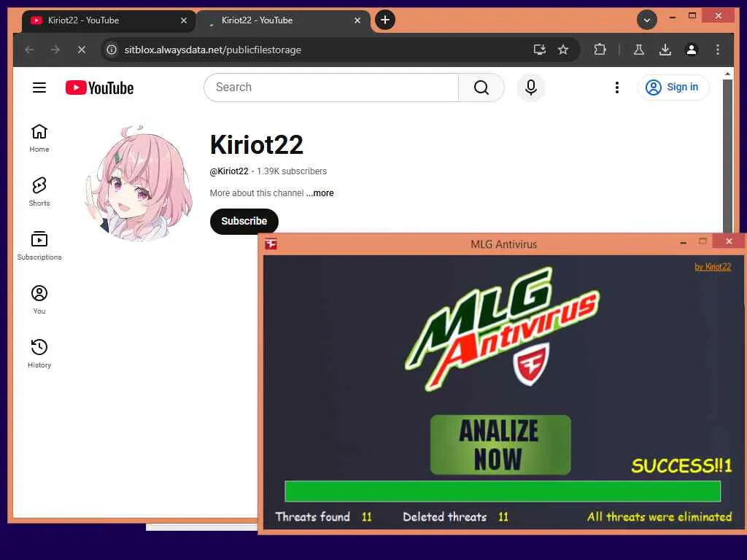747x560 pixels.
Task: Open tab search dropdown arrow
Action: [x=646, y=20]
